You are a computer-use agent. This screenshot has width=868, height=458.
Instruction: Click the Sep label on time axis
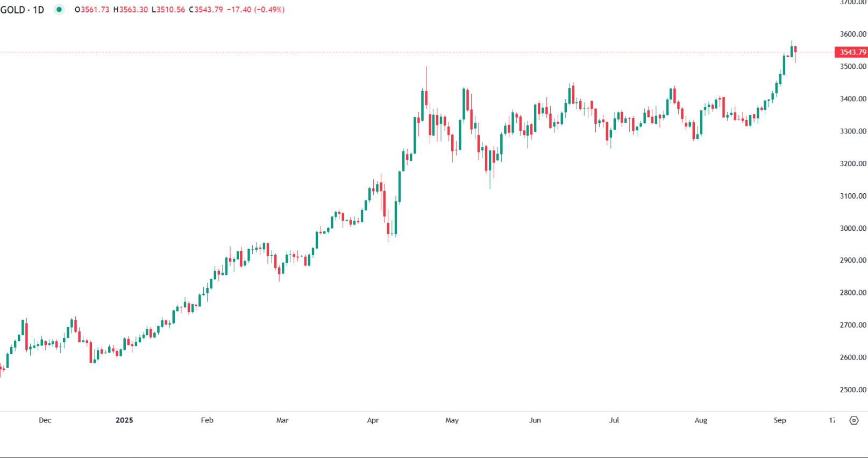[780, 420]
